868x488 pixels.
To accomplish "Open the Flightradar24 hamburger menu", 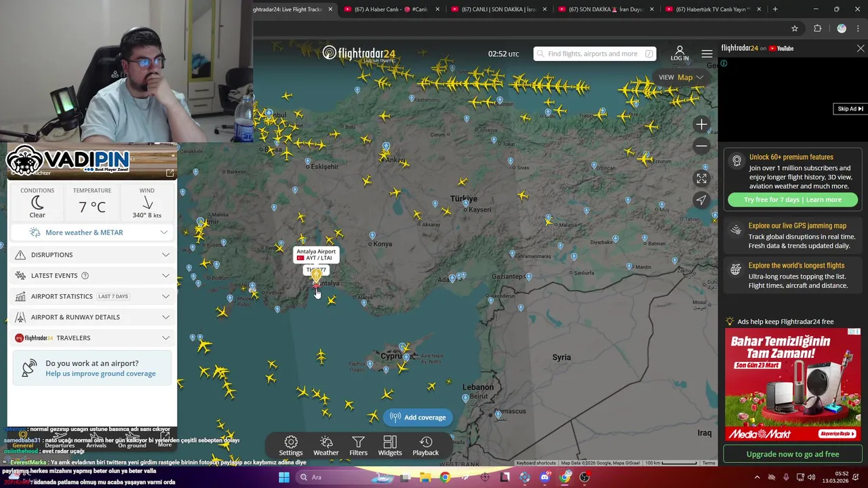I will (707, 54).
